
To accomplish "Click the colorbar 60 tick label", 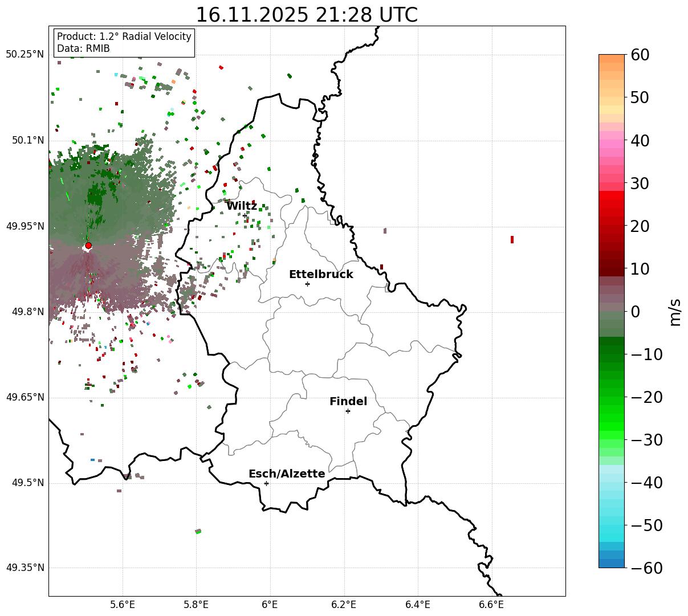I will tap(640, 55).
